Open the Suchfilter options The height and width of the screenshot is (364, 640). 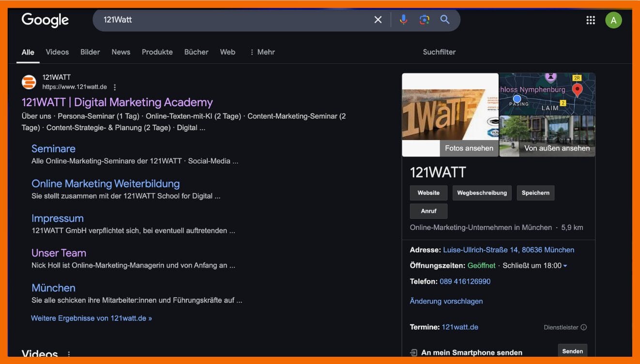[x=439, y=52]
